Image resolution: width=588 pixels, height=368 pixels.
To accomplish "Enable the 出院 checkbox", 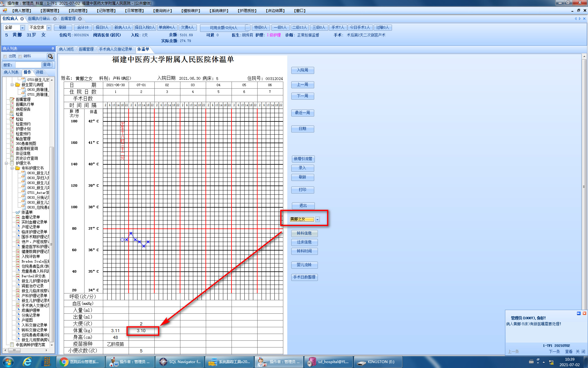I will coord(5,56).
